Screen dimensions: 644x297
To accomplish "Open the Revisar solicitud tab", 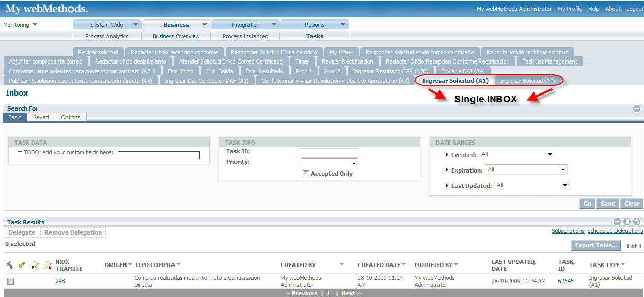I will click(98, 52).
